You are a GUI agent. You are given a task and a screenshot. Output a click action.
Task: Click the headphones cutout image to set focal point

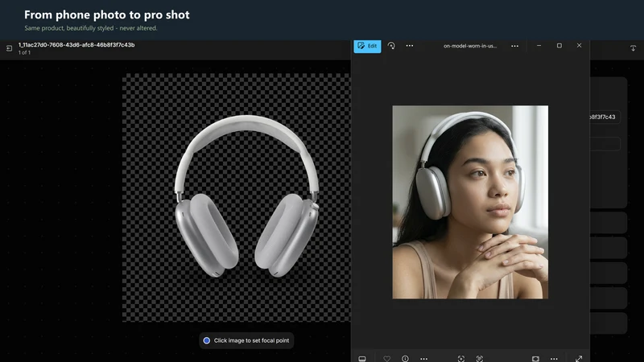[x=247, y=196]
